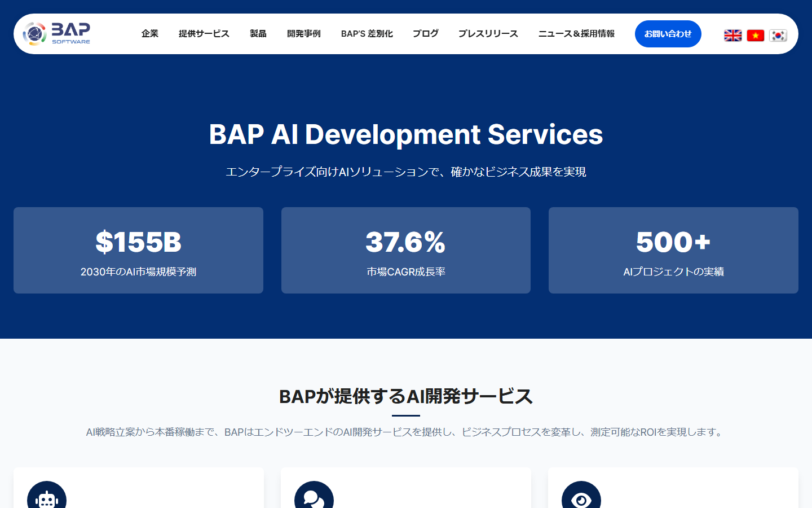
Task: Open BAP'S 差別化 menu item
Action: pyautogui.click(x=367, y=34)
